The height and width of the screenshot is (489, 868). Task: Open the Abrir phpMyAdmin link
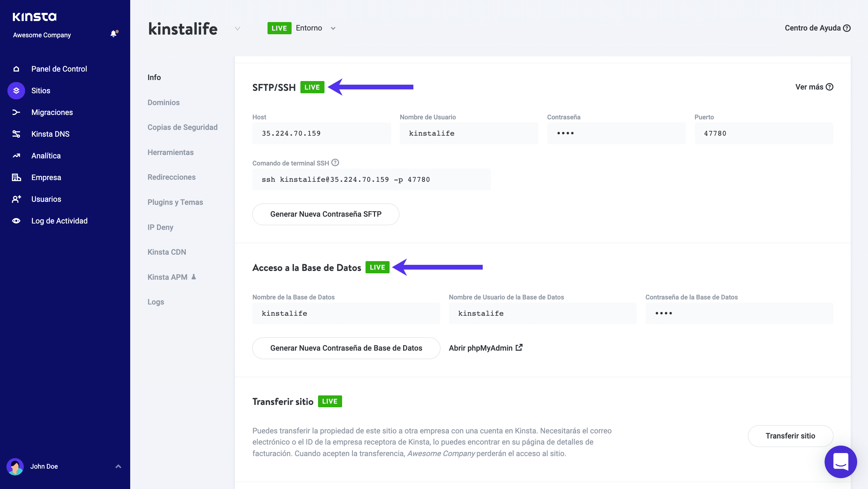(x=486, y=348)
